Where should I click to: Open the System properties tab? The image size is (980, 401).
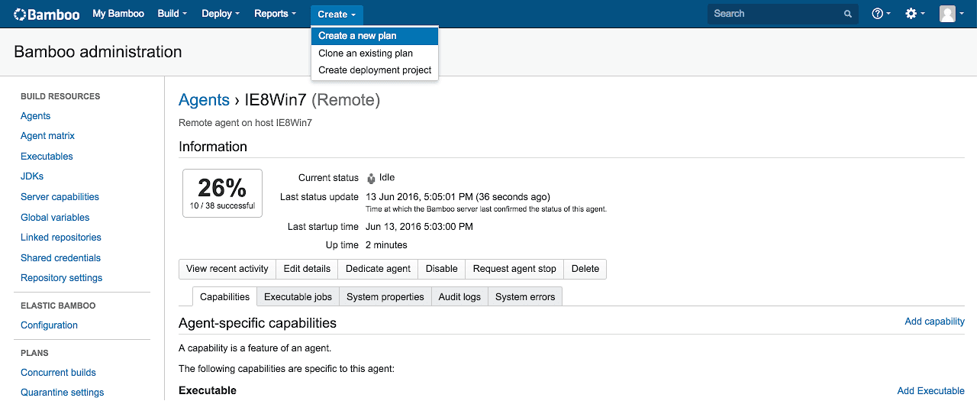click(385, 297)
